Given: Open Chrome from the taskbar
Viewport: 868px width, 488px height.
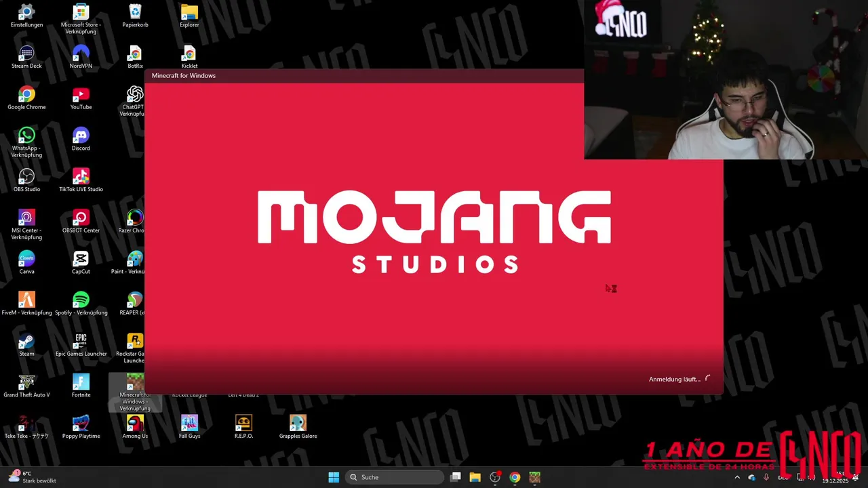Looking at the screenshot, I should 515,477.
